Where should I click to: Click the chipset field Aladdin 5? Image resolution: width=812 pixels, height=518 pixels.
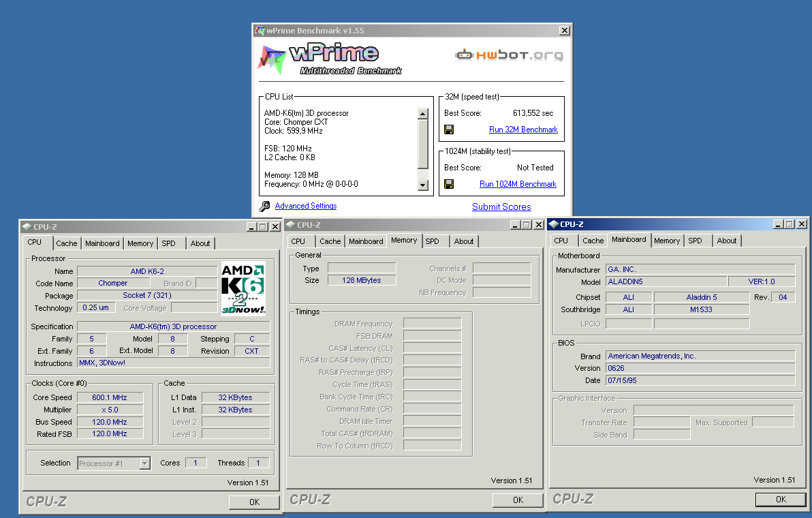[702, 297]
